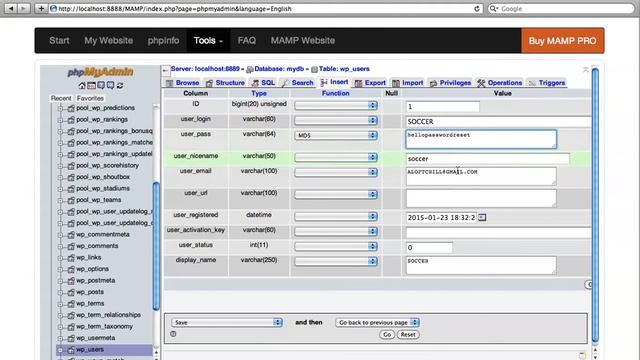Click main page vertical scrollbar thumb

pyautogui.click(x=595, y=205)
